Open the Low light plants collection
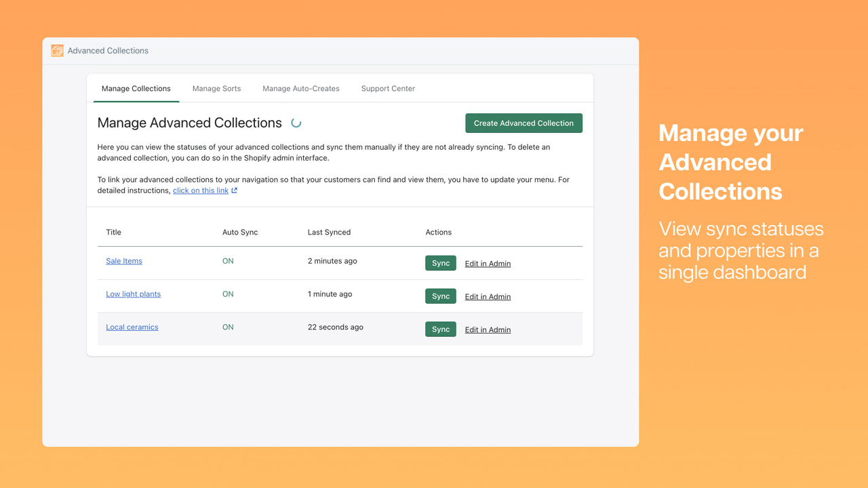Screen dimensions: 868x488 click(133, 293)
